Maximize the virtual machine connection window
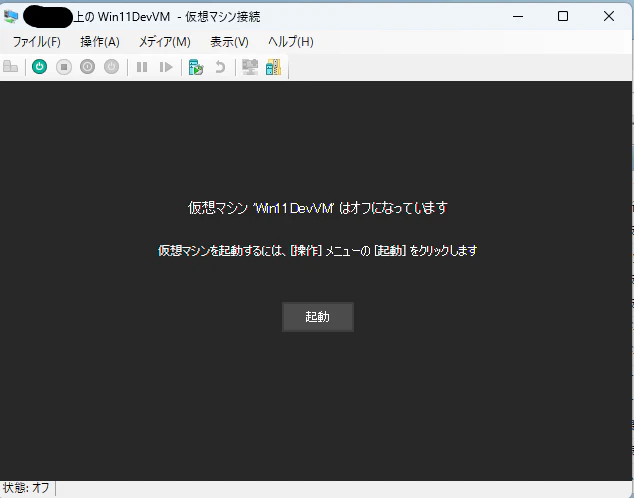Screen dimensions: 634x498 pyautogui.click(x=563, y=16)
